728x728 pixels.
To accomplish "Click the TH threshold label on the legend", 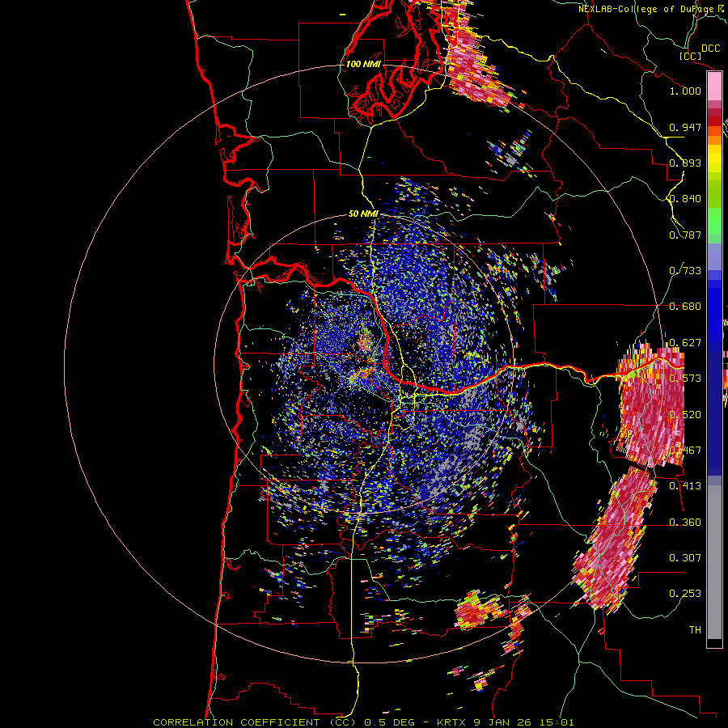I will [695, 630].
